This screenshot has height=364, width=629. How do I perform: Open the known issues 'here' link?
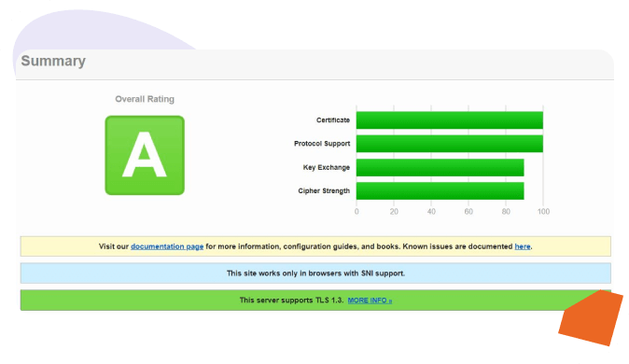(523, 246)
